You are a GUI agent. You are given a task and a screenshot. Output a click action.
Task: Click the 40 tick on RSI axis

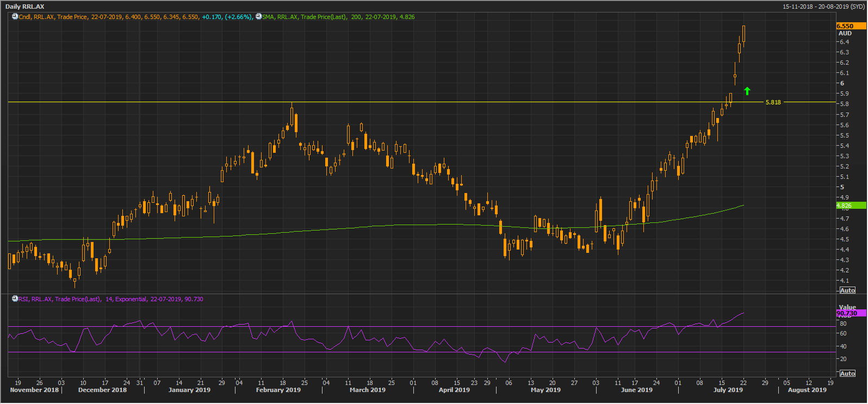pos(843,346)
